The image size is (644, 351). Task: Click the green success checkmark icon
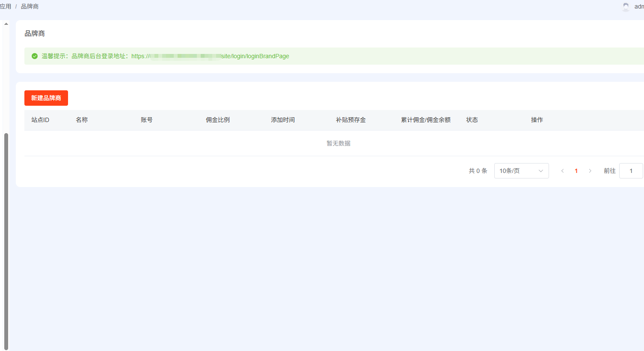[35, 56]
